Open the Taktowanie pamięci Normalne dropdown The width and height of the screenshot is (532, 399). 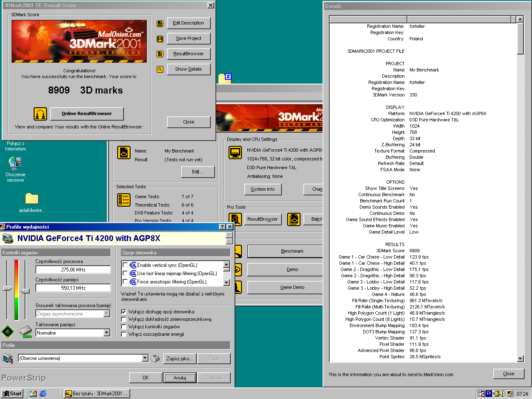click(x=107, y=333)
